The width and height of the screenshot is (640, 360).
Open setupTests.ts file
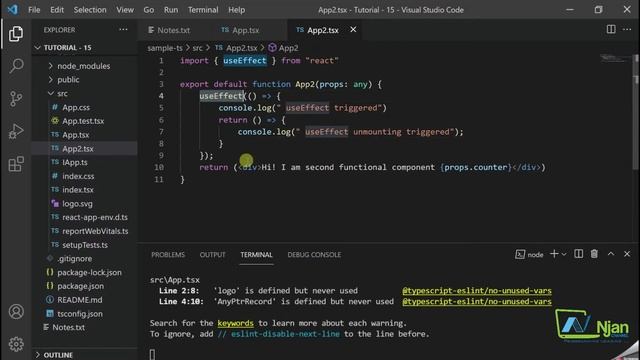(84, 245)
